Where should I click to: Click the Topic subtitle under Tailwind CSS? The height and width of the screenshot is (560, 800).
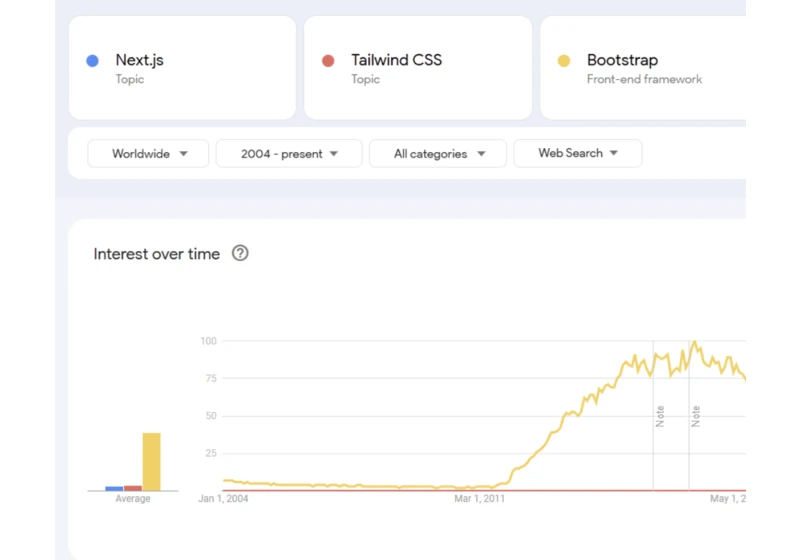click(x=365, y=79)
